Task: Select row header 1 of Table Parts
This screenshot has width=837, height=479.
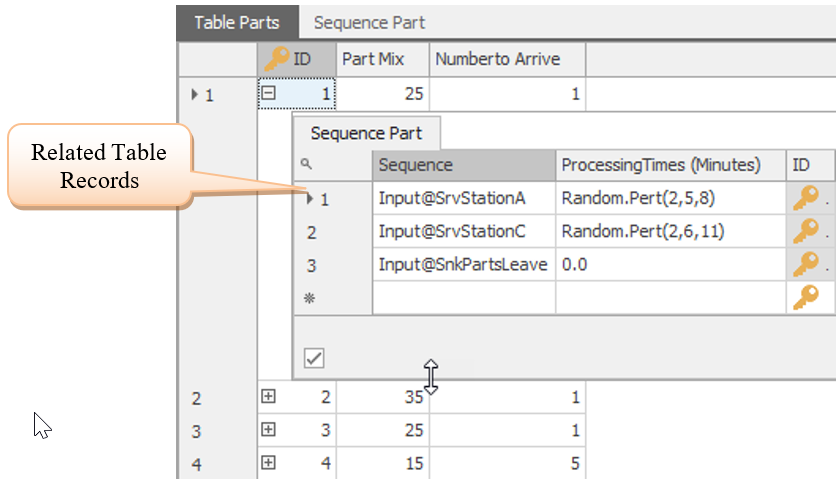Action: pos(218,95)
